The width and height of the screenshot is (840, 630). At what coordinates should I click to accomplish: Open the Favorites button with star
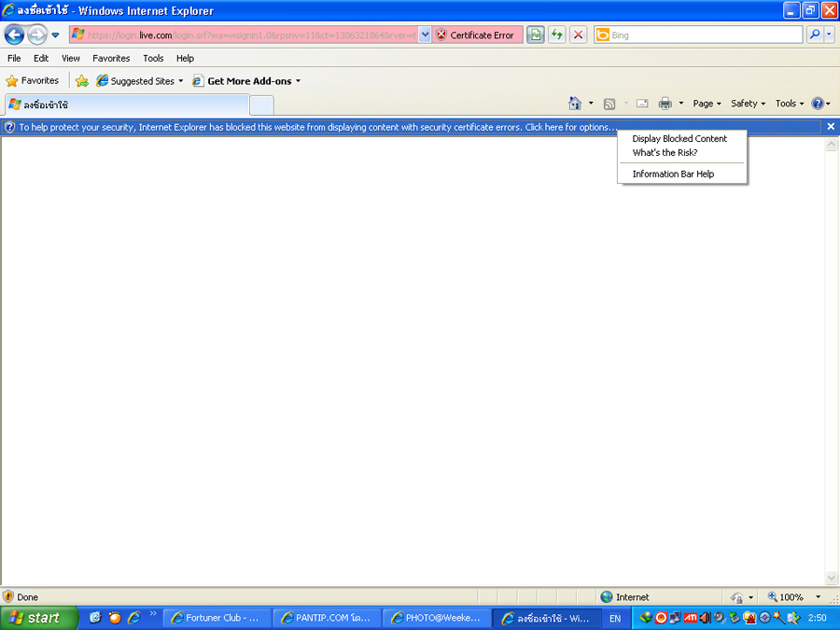point(33,81)
